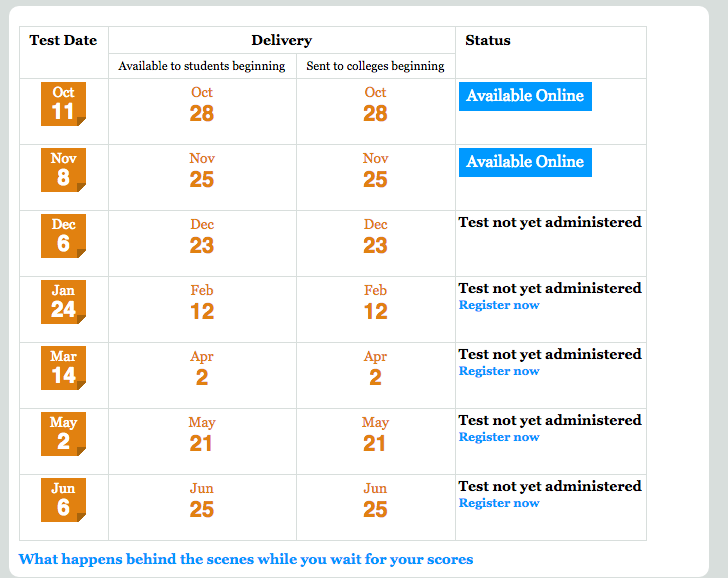
Task: Click Feb 12 student availability date
Action: pos(202,303)
